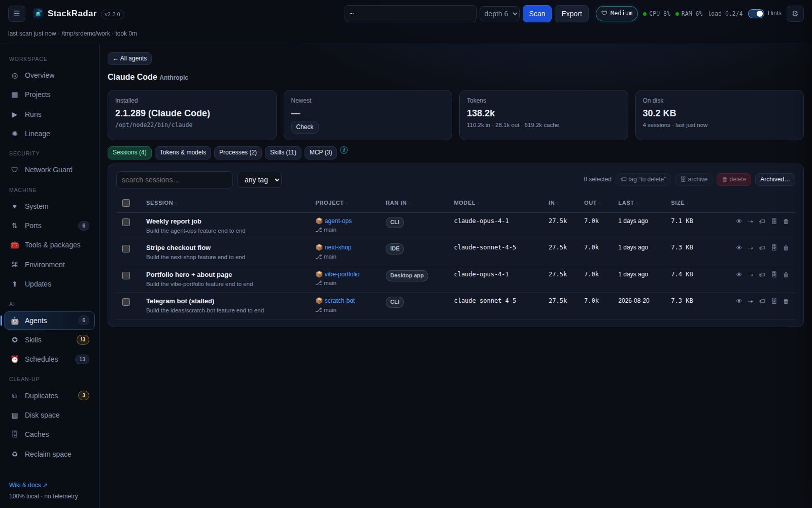Click the info icon next to MCP tab
This screenshot has width=812, height=508.
344,150
